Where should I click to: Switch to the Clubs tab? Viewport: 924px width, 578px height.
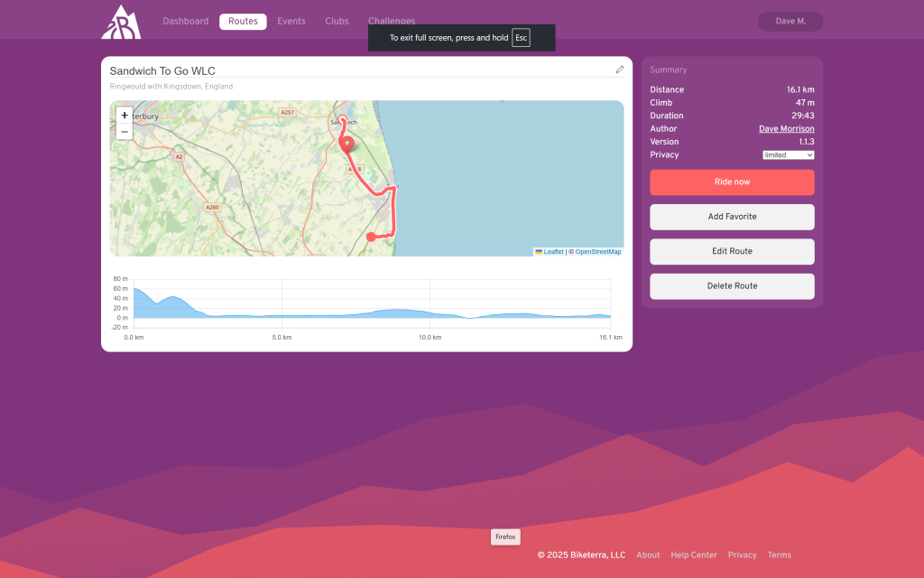(x=337, y=22)
